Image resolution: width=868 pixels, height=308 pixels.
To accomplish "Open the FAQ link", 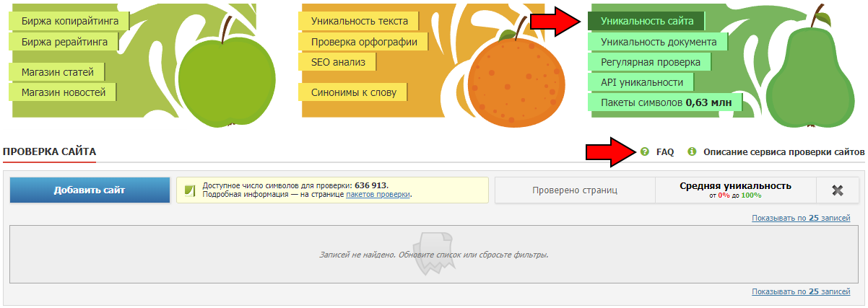I will coord(665,152).
